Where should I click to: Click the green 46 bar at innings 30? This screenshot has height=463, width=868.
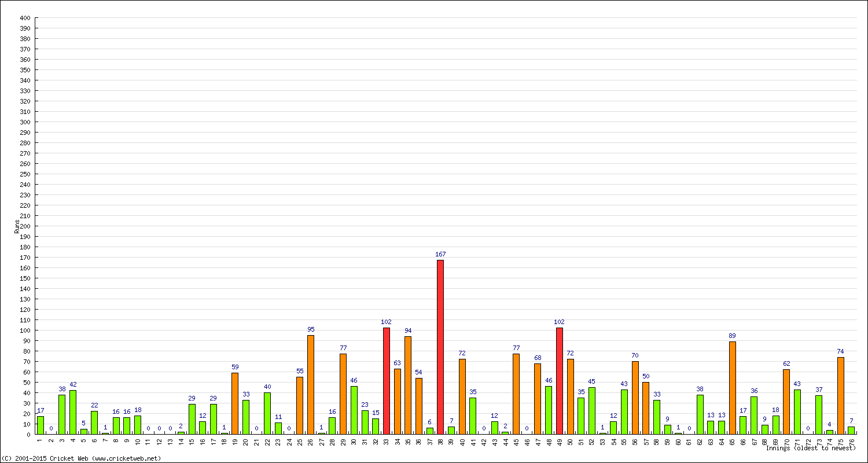(x=354, y=410)
